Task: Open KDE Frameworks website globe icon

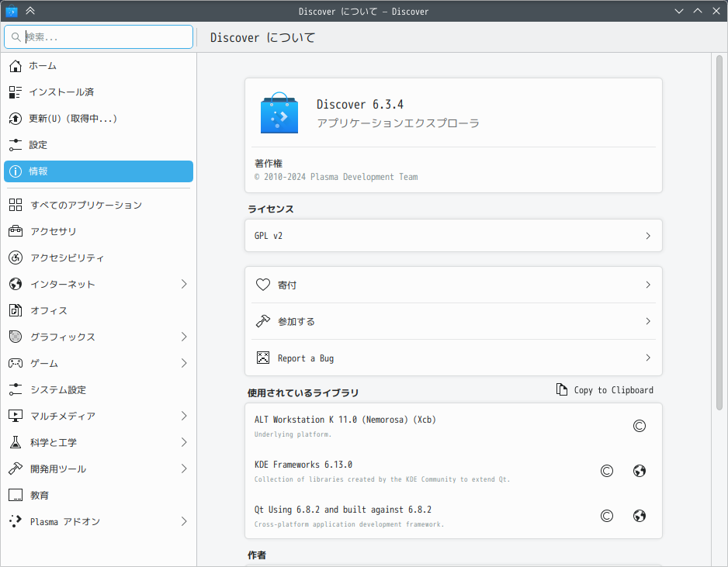Action: pos(640,471)
